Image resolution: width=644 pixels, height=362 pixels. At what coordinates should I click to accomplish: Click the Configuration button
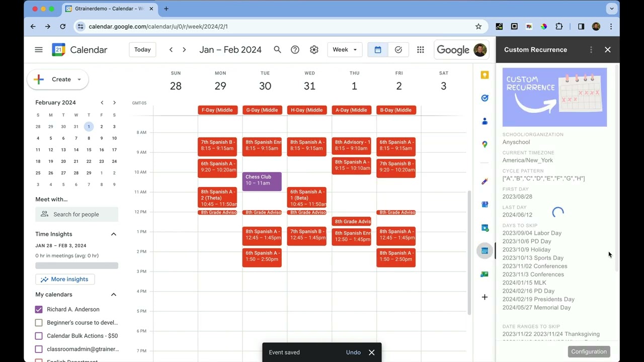tap(589, 352)
